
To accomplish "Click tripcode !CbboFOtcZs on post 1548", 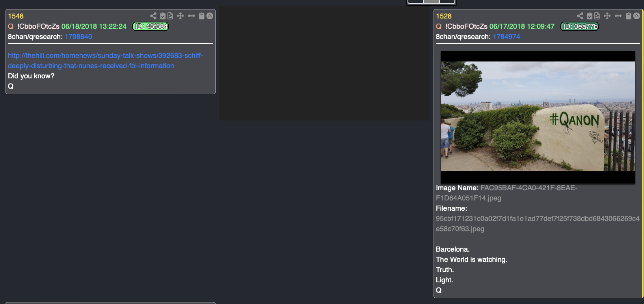I will 38,26.
